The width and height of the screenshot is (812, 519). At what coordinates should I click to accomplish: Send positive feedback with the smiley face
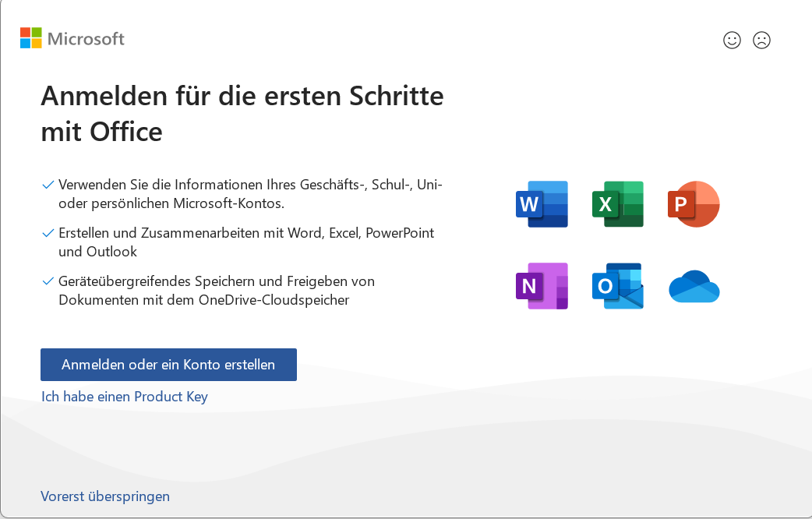coord(732,41)
